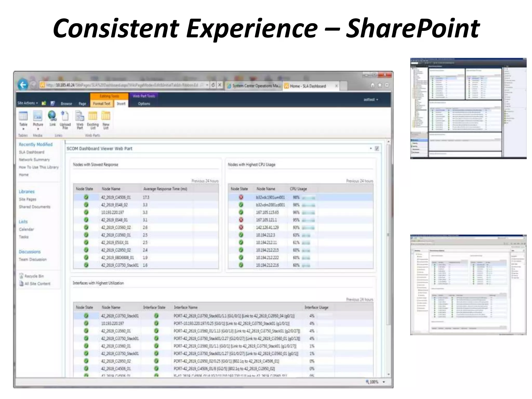Sort by Interface Usage column header

(316, 308)
